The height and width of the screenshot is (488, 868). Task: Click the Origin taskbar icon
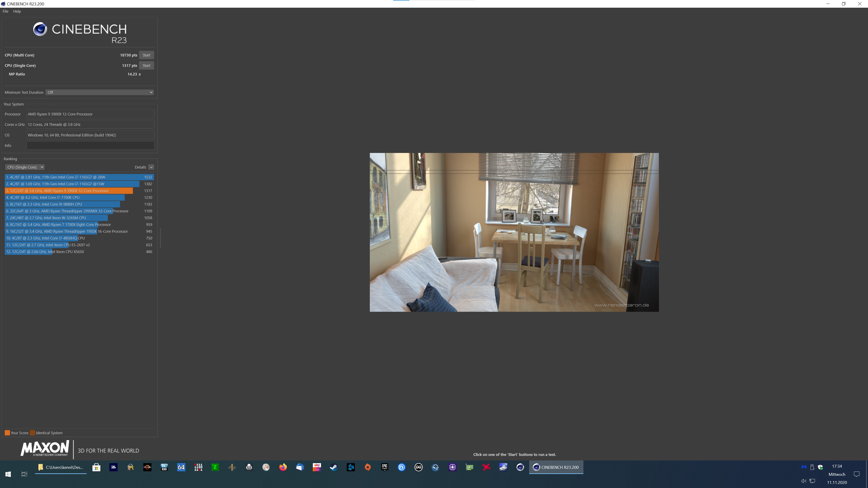click(x=368, y=467)
